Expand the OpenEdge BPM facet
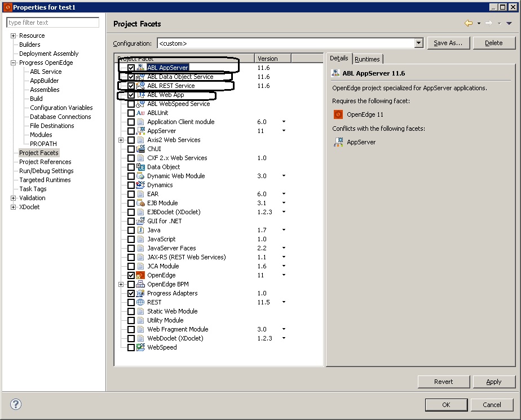 [x=121, y=285]
